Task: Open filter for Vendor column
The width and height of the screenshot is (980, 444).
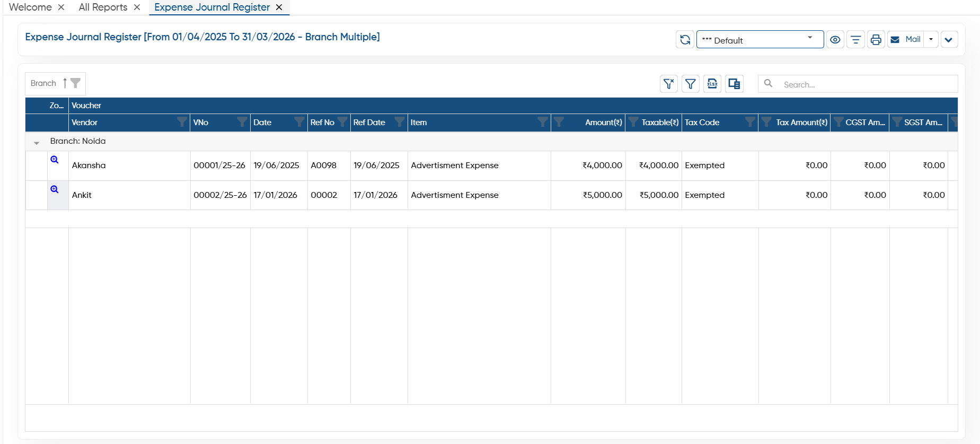Action: (x=182, y=123)
